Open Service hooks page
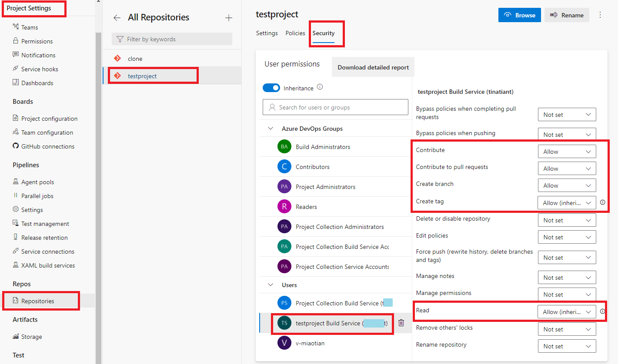Viewport: 618px width, 364px height. pos(40,69)
